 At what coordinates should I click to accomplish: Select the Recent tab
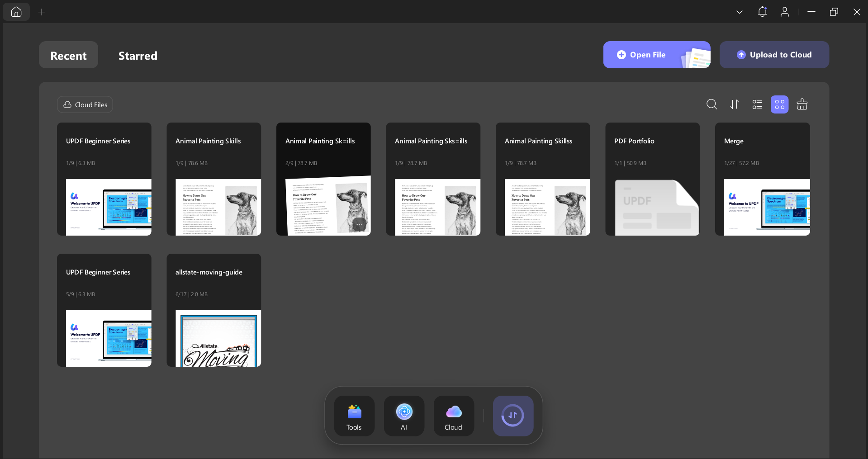(68, 55)
